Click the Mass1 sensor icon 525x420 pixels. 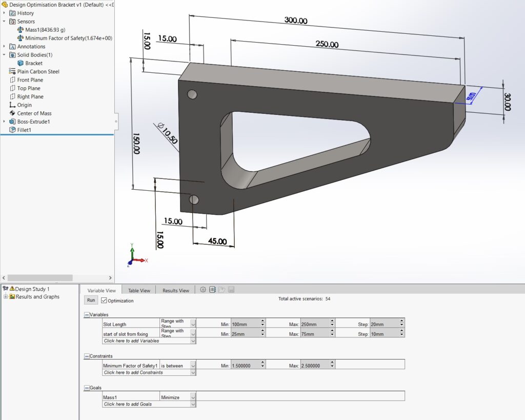[x=21, y=30]
